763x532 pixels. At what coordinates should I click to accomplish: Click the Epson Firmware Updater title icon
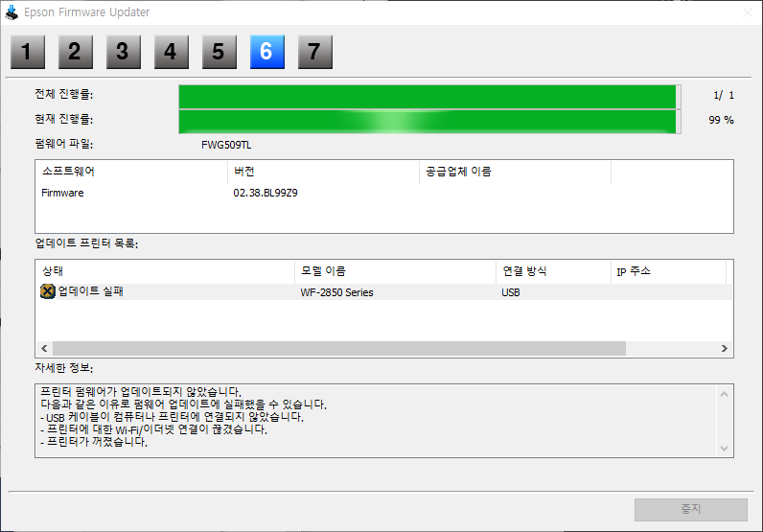(12, 12)
